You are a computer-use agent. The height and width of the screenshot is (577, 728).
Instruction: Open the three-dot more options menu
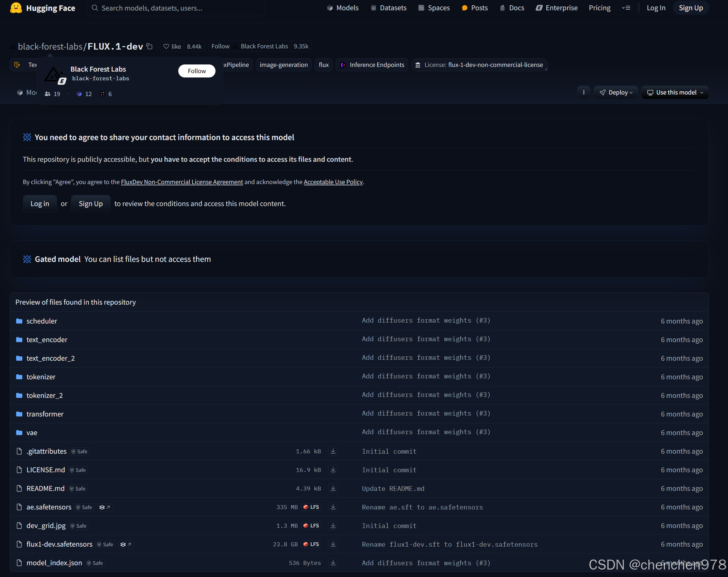click(x=584, y=92)
